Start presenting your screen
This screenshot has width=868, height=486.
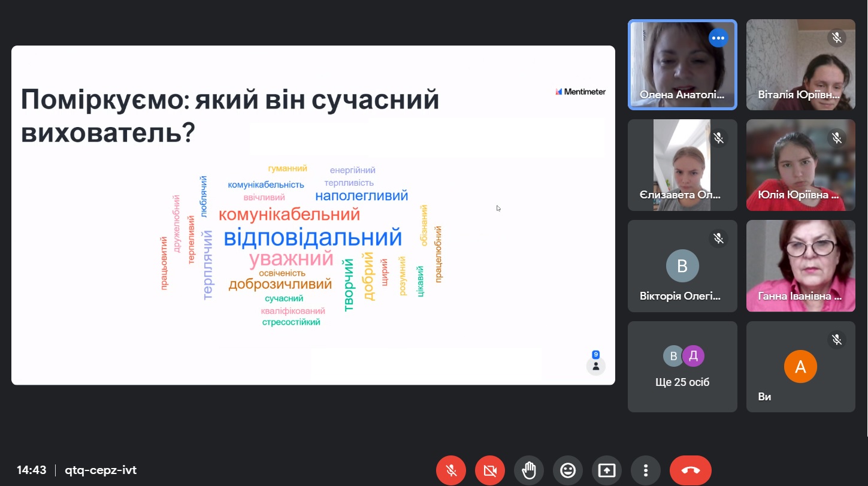coord(607,470)
